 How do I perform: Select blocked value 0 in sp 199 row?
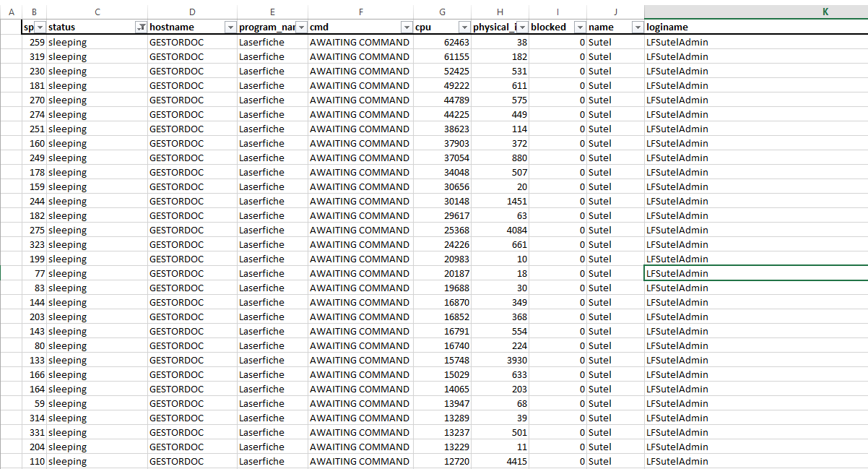coord(557,259)
